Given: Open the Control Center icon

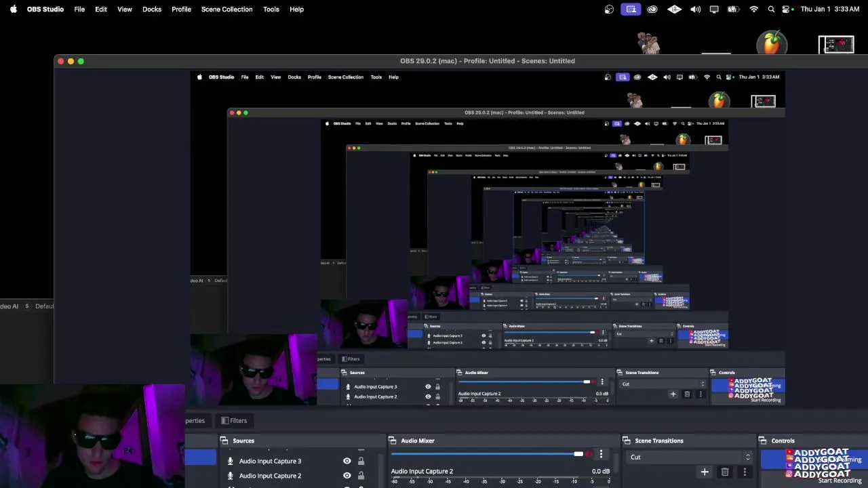Looking at the screenshot, I should [x=787, y=9].
